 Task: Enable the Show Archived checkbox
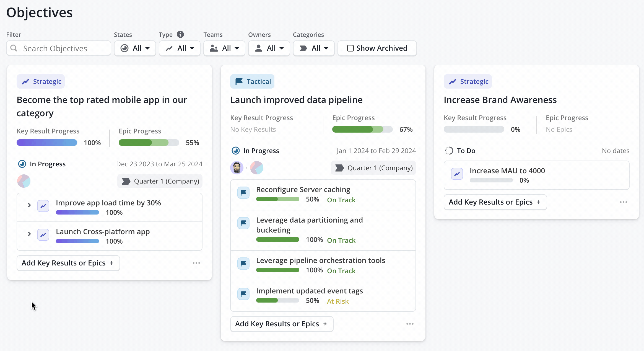point(350,48)
